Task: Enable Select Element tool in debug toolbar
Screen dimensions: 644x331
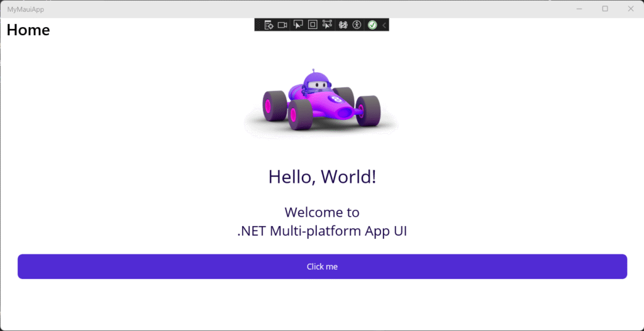Action: point(297,25)
